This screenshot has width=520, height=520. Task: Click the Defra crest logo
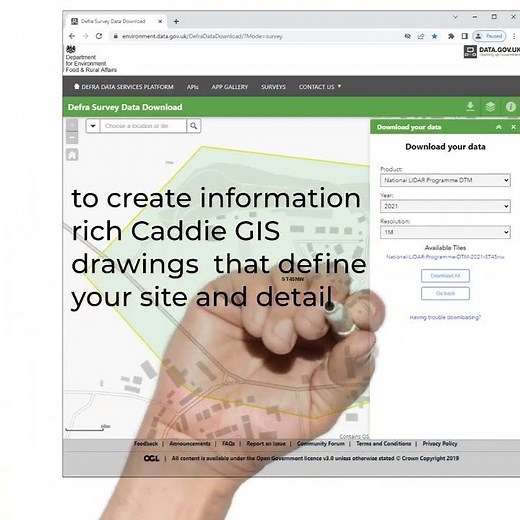click(71, 49)
